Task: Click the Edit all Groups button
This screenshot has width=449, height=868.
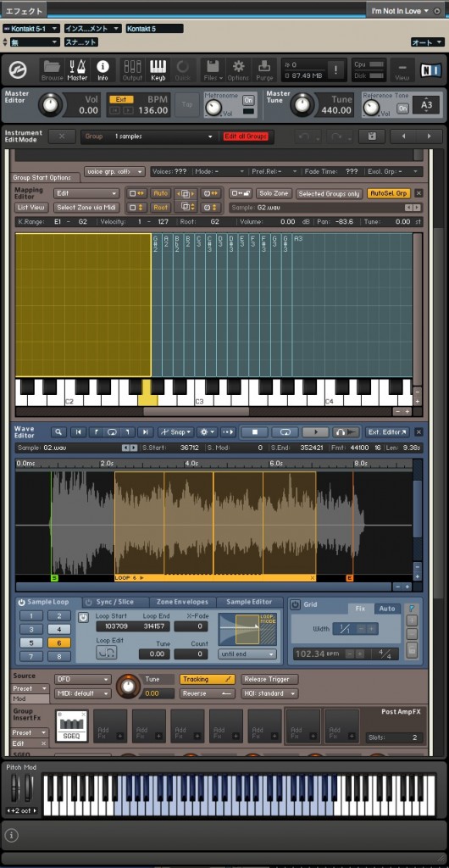Action: 246,136
